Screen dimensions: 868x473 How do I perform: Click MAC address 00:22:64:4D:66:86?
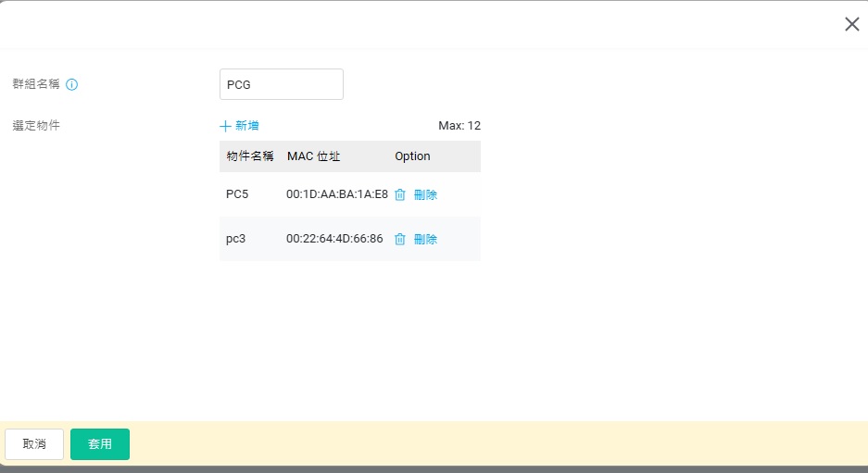coord(334,239)
